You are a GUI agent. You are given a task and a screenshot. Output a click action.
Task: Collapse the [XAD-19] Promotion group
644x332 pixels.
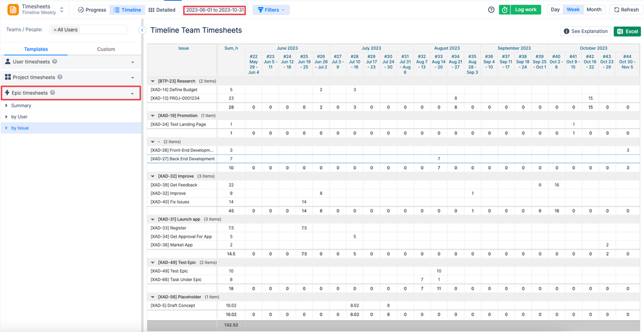coord(153,116)
